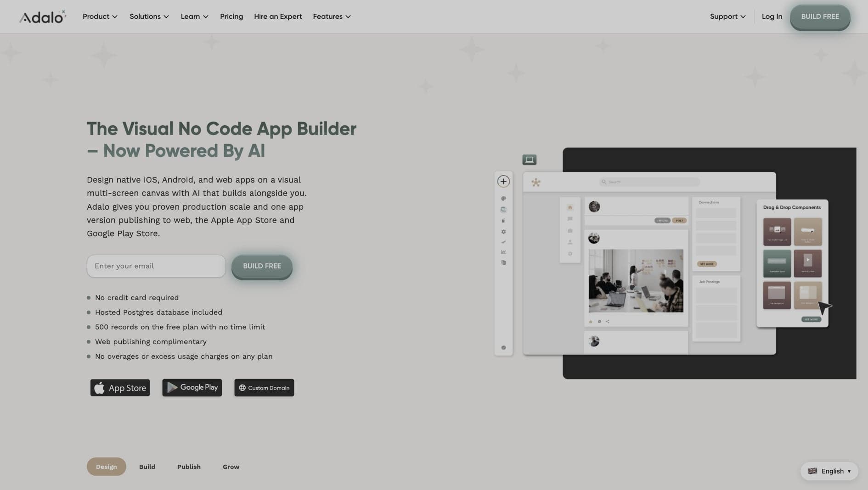The height and width of the screenshot is (490, 868).
Task: Click "Hosted Postgres database included" text
Action: (158, 312)
